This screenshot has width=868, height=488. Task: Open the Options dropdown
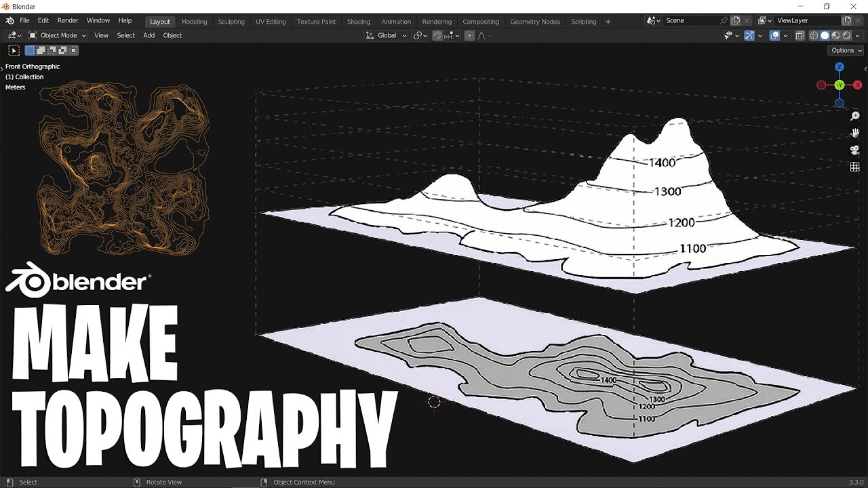(846, 50)
